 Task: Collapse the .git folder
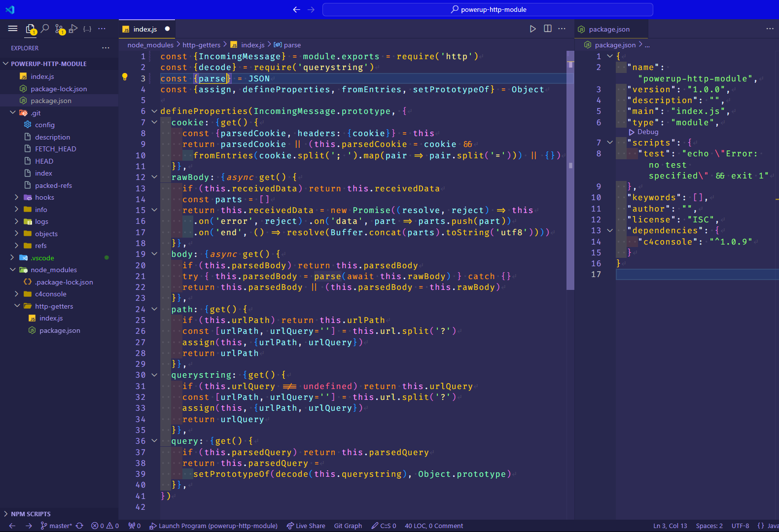tap(13, 112)
